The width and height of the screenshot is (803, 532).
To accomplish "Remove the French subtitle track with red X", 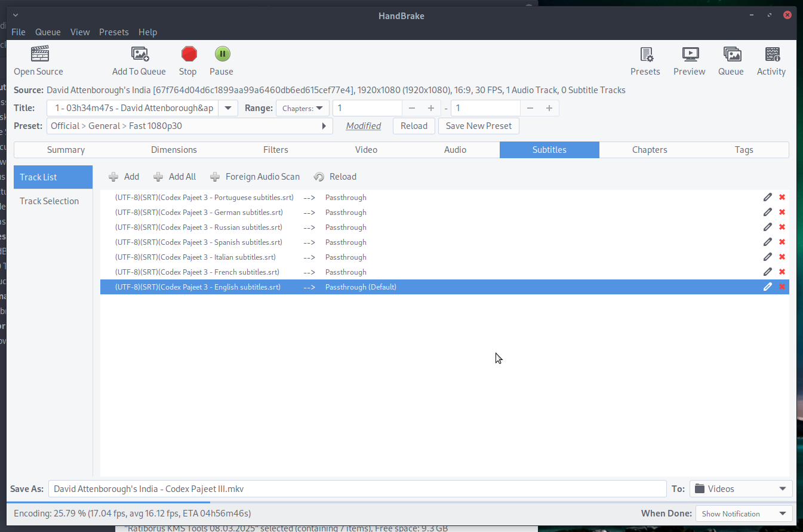I will [x=782, y=272].
